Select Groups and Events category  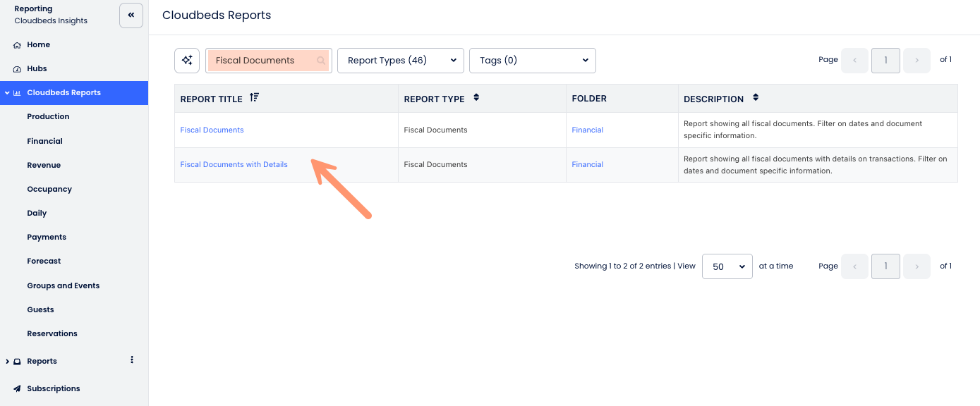point(63,285)
